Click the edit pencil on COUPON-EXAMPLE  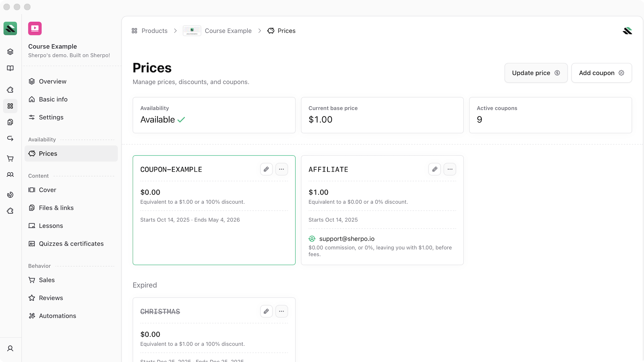tap(266, 169)
